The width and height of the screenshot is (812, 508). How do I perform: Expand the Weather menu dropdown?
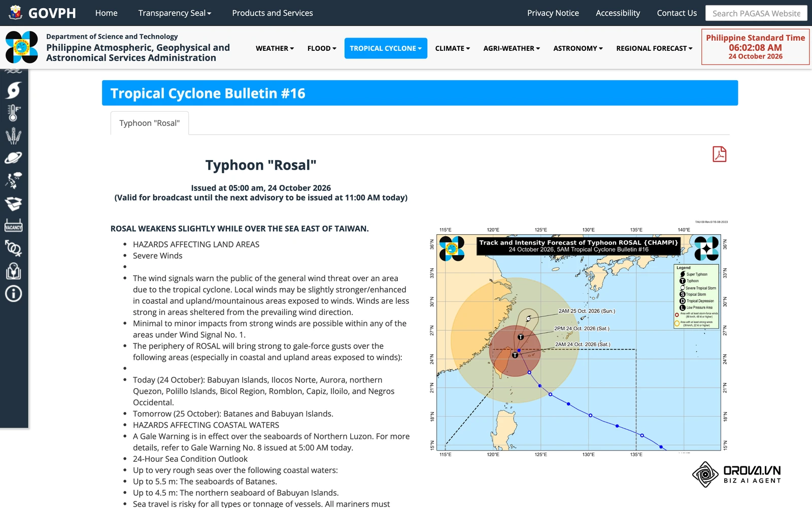[x=275, y=48]
